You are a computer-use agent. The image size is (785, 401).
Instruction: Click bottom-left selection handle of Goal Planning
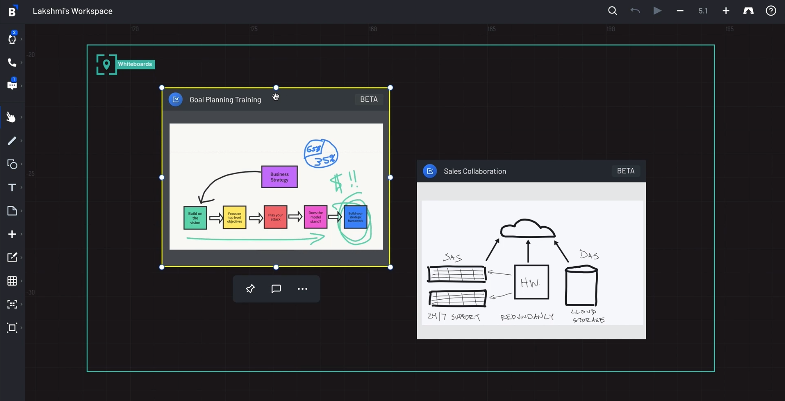pyautogui.click(x=162, y=267)
